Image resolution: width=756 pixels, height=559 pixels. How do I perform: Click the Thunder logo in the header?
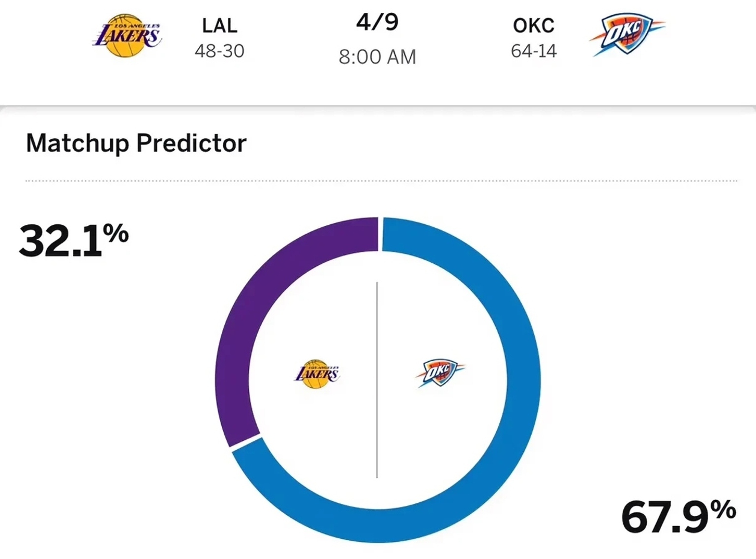(626, 34)
